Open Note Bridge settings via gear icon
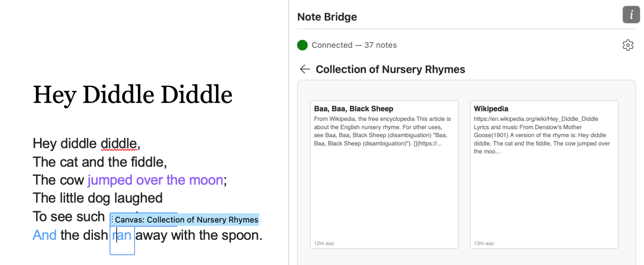This screenshot has height=265, width=644. coord(628,45)
